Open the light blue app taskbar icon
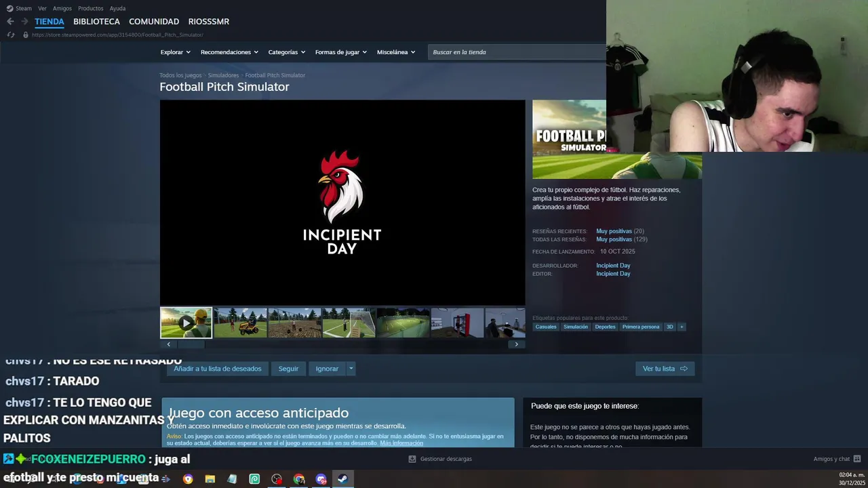This screenshot has height=488, width=868. (232, 479)
